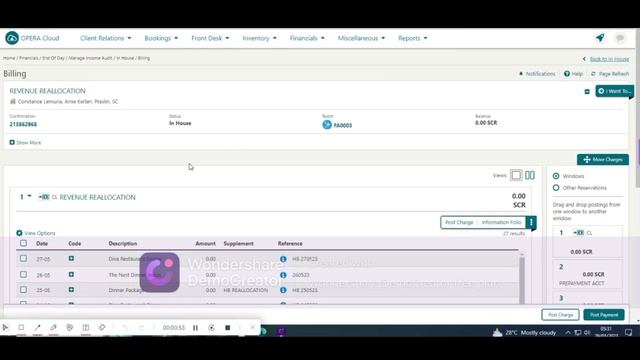Click the collapse panel icon left of I Want To

[x=587, y=91]
